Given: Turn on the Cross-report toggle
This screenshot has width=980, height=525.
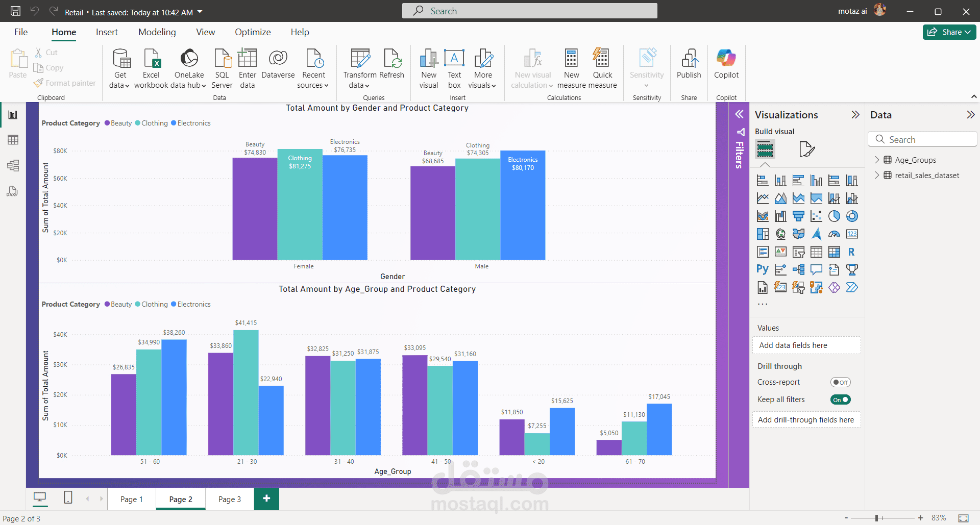Looking at the screenshot, I should 840,382.
